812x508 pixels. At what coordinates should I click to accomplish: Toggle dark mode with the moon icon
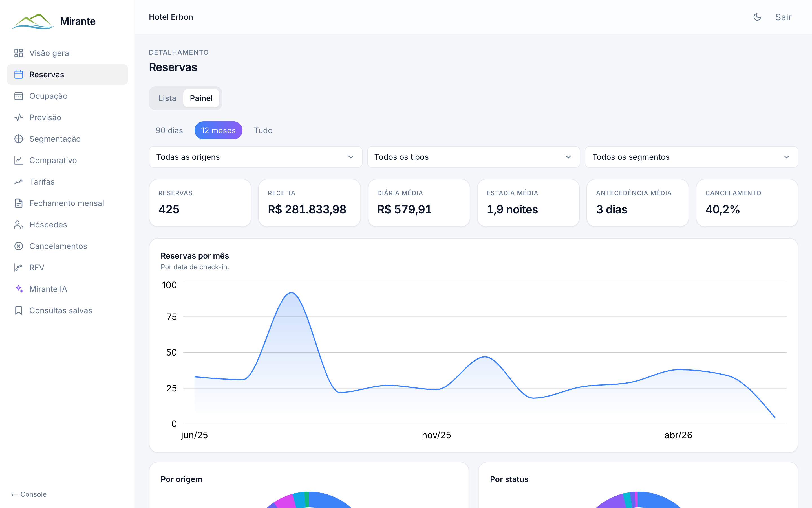coord(757,17)
